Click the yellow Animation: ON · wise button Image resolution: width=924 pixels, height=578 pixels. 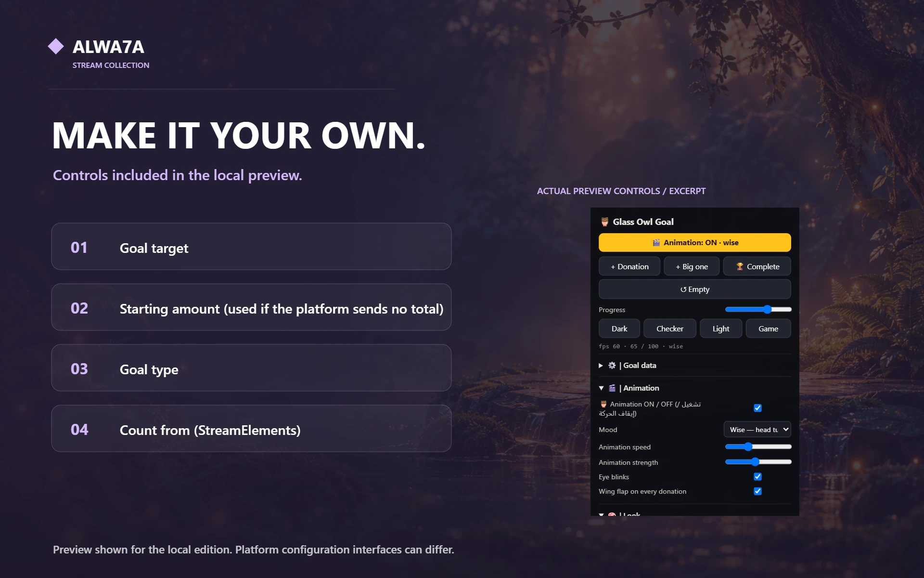point(694,243)
